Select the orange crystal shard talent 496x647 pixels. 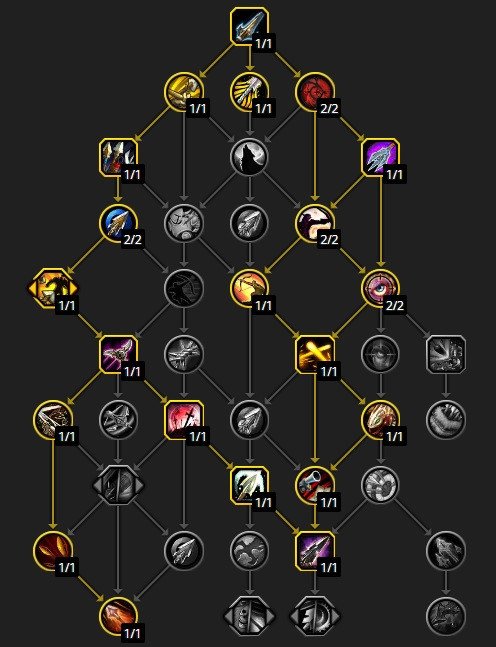[118, 616]
